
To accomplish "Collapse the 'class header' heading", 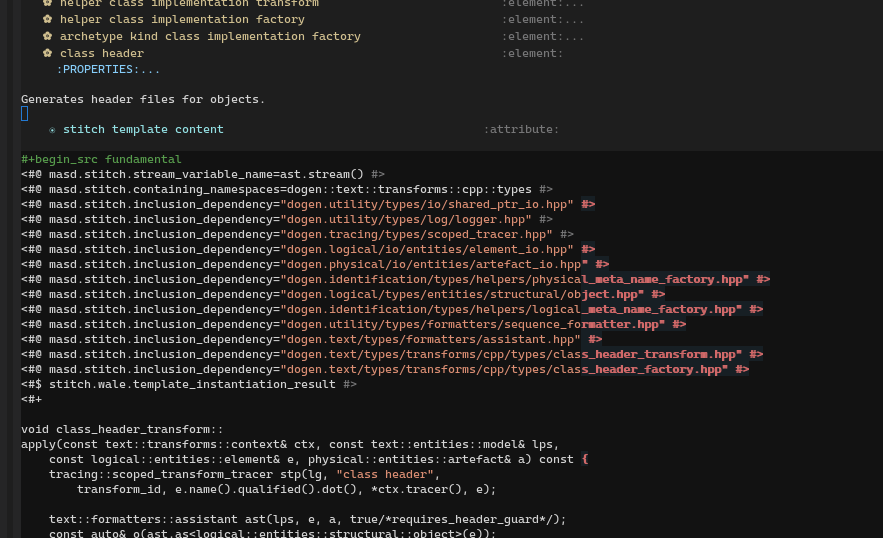I will (x=102, y=53).
